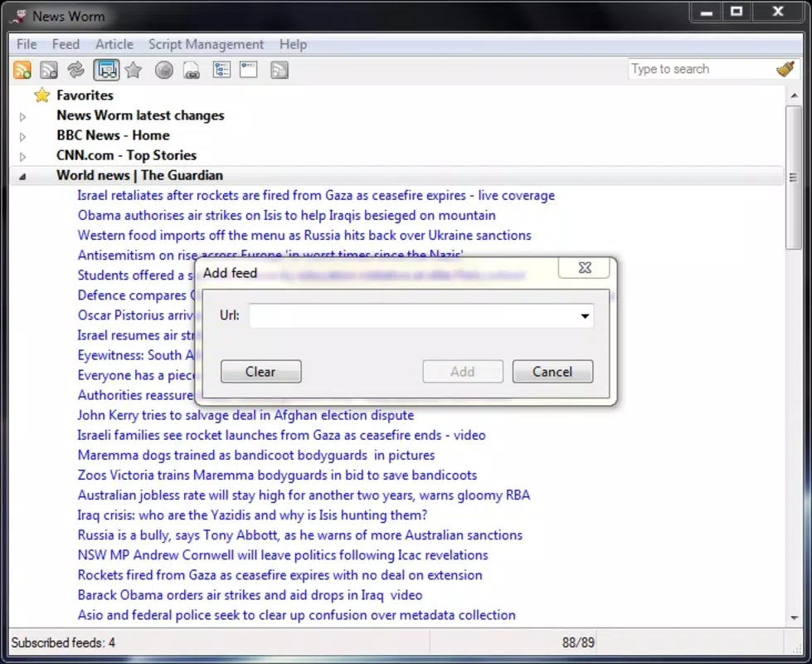Open article John Kerry tries to salvage deal
812x664 pixels.
(x=246, y=415)
